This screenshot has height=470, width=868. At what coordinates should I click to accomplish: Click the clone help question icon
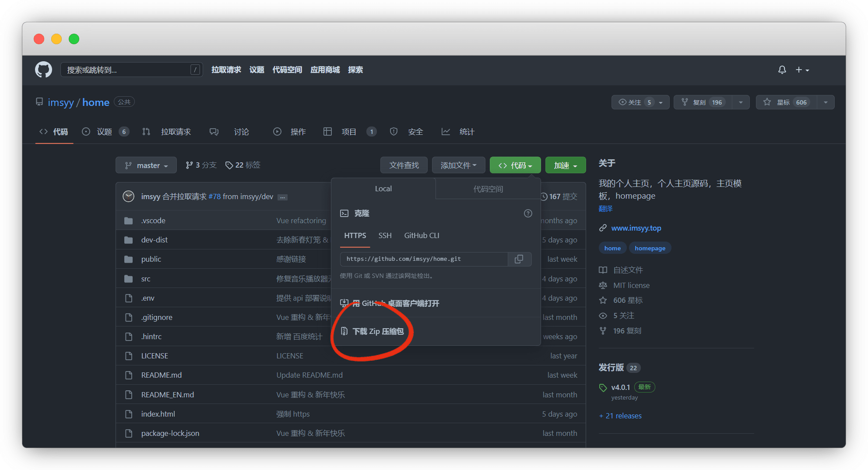[528, 214]
